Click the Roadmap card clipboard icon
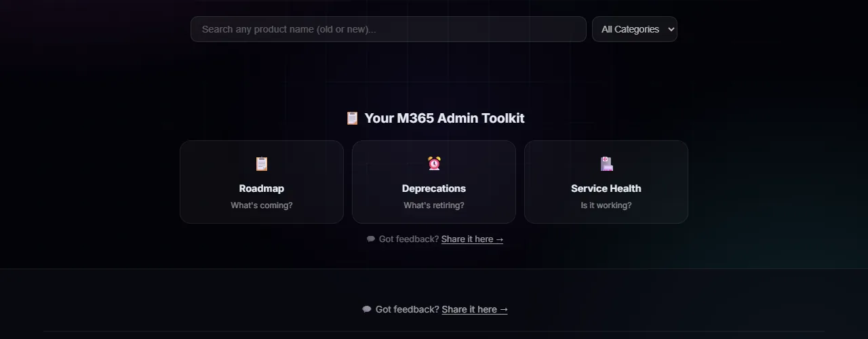868x339 pixels. click(262, 163)
